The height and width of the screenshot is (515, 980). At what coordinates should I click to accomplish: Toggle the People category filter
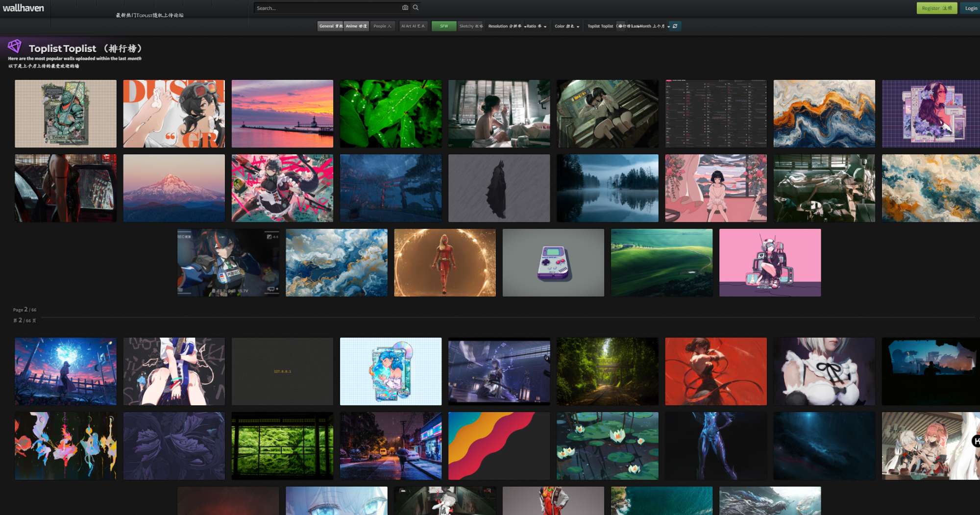pyautogui.click(x=382, y=26)
